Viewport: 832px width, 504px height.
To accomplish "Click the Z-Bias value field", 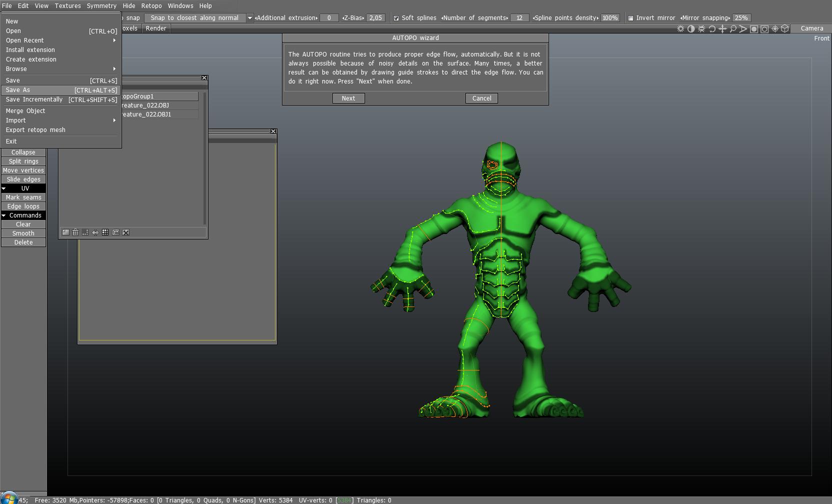I will (x=375, y=18).
